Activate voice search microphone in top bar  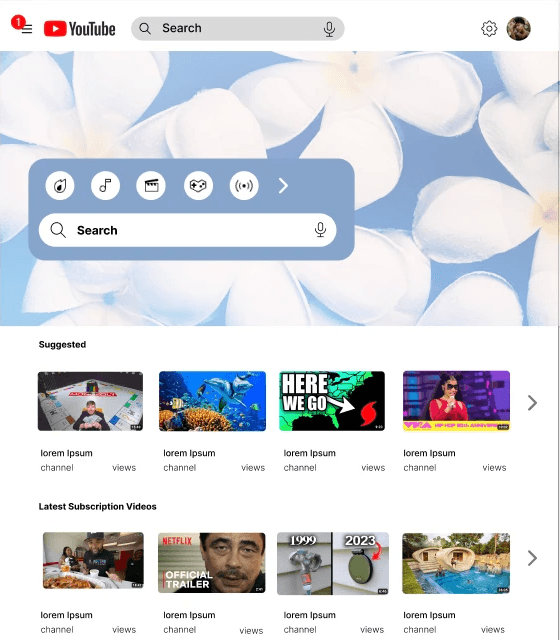329,29
